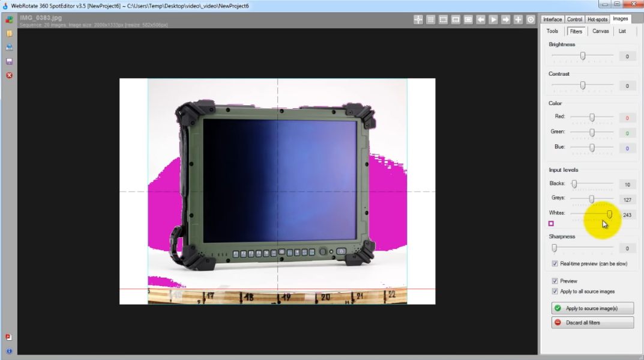Viewport: 644px width, 360px height.
Task: Click the Brightness slider handle
Action: click(x=582, y=56)
